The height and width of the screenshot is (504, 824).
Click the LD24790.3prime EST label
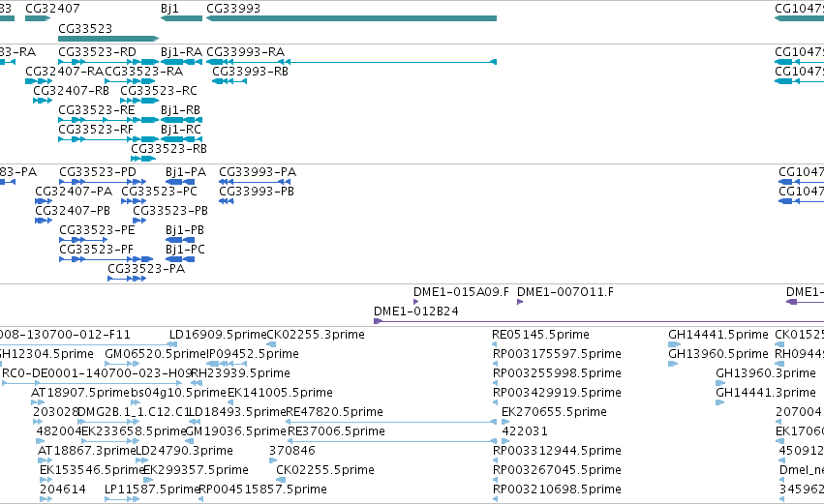coord(184,452)
